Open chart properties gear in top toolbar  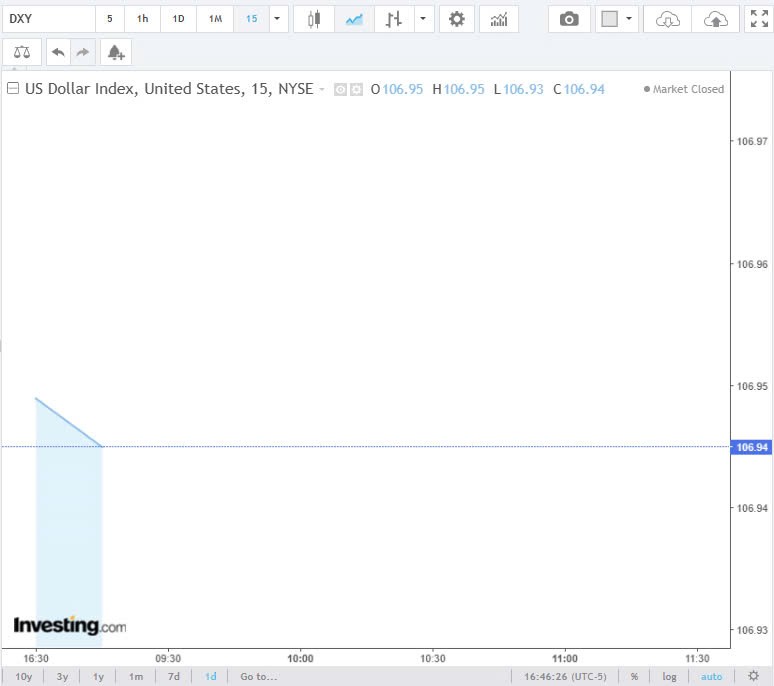457,19
